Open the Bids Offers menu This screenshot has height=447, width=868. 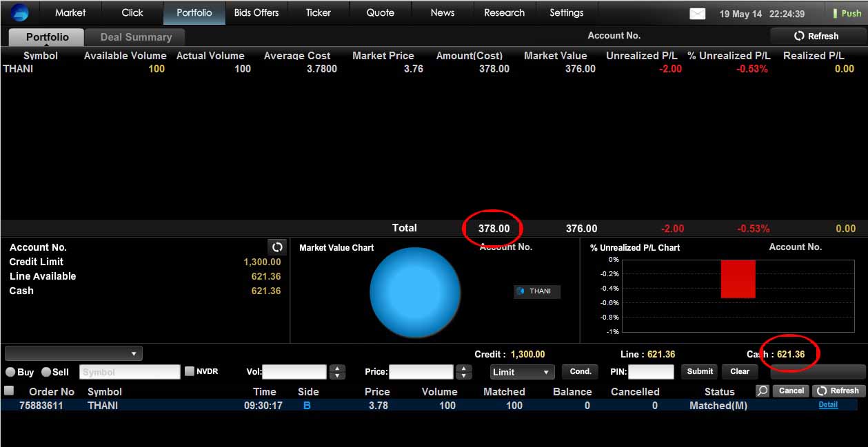(x=256, y=12)
